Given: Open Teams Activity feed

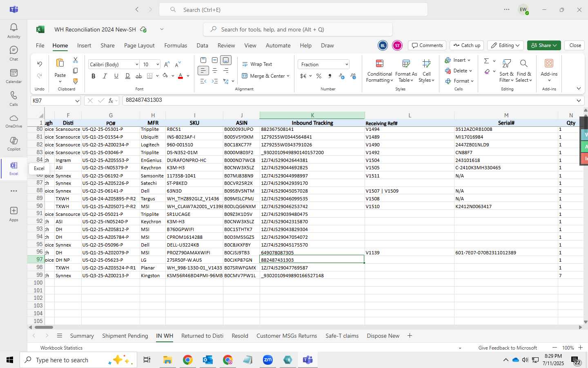Looking at the screenshot, I should [13, 31].
